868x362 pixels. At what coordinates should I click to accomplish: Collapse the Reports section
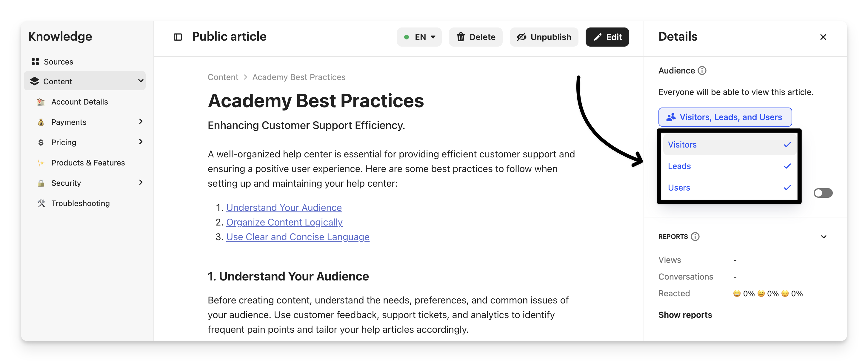(824, 237)
